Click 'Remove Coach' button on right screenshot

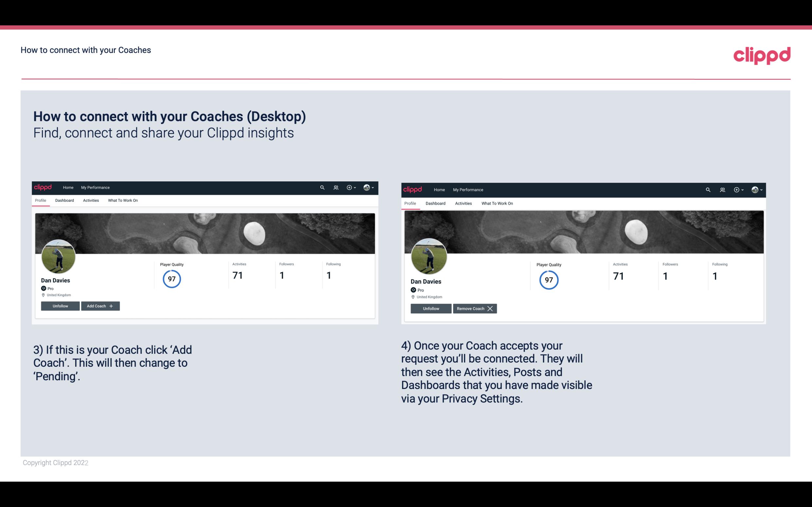tap(475, 308)
